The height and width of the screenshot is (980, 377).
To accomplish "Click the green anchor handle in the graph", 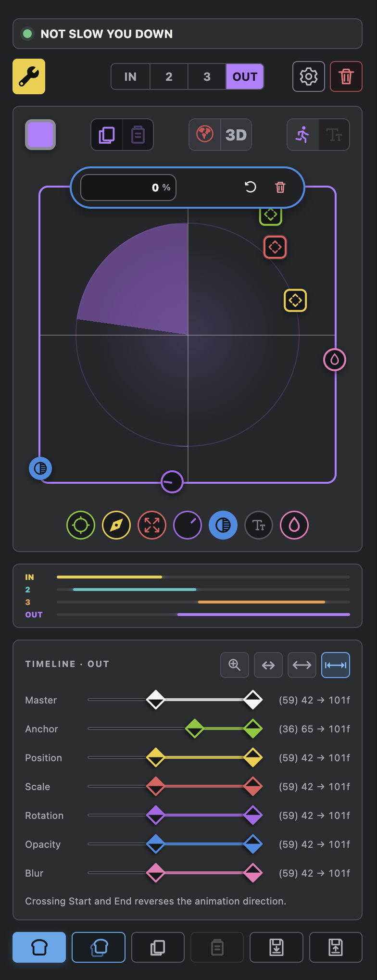I will pyautogui.click(x=271, y=216).
